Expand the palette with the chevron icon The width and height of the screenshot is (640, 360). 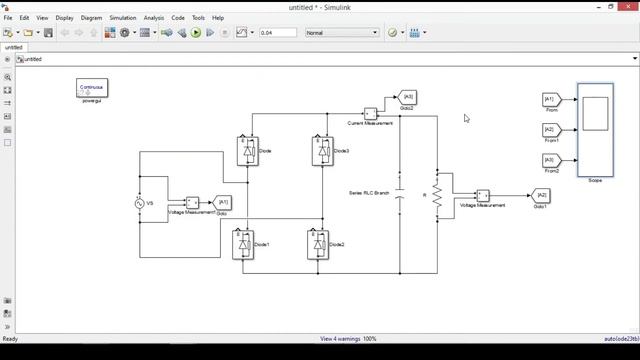point(7,327)
